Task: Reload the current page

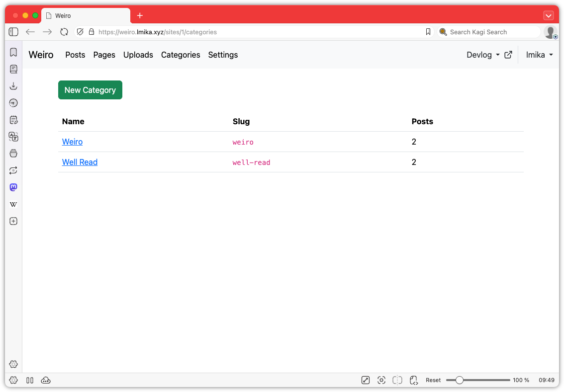Action: coord(64,32)
